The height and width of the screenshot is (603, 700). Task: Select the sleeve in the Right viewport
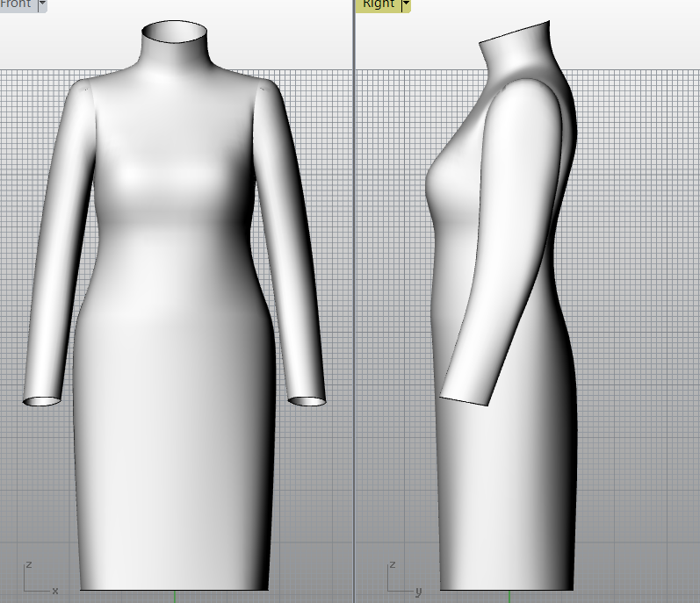[x=500, y=240]
